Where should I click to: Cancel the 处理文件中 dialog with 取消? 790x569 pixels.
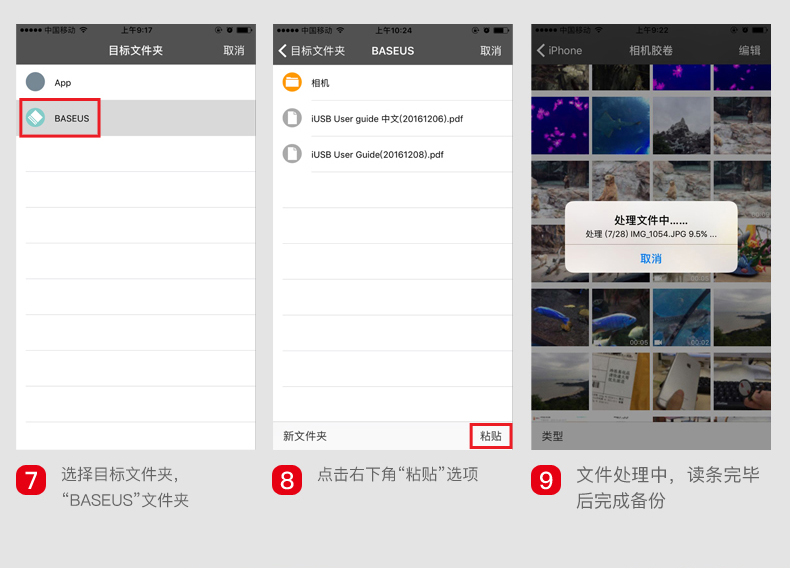click(x=651, y=259)
